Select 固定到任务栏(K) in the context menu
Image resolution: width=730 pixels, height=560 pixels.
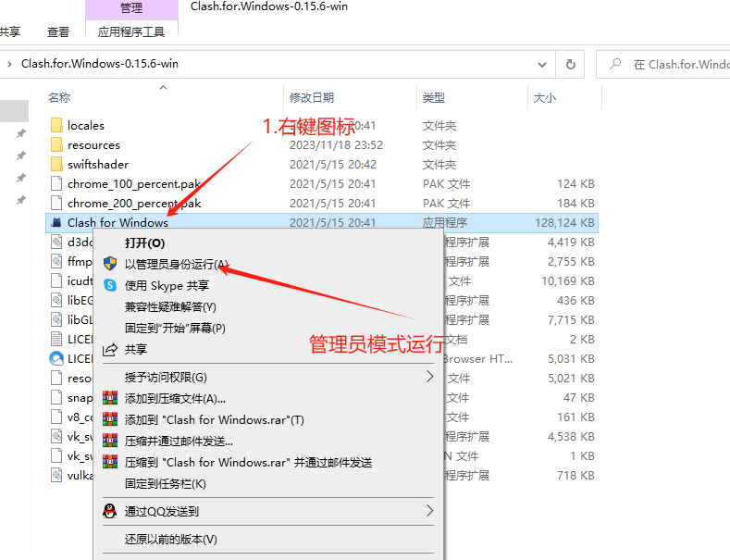(166, 483)
